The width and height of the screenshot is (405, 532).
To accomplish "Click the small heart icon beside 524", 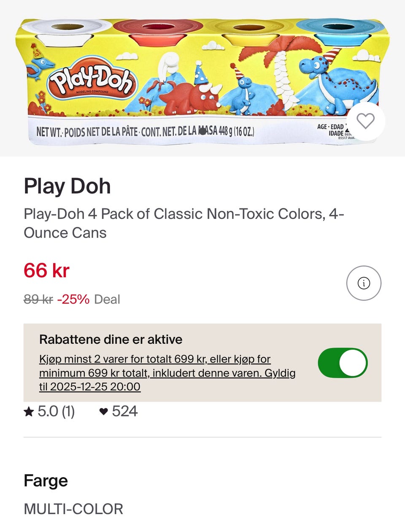I will click(103, 412).
